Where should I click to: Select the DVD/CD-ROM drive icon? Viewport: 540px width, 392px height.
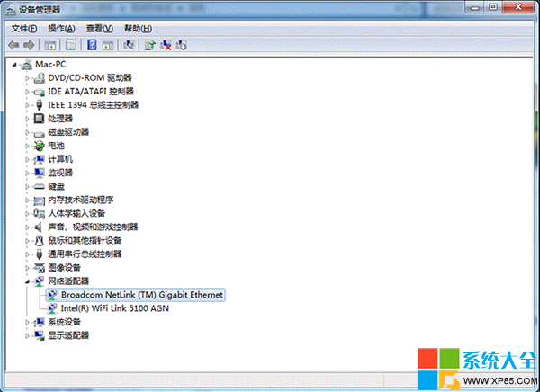40,78
